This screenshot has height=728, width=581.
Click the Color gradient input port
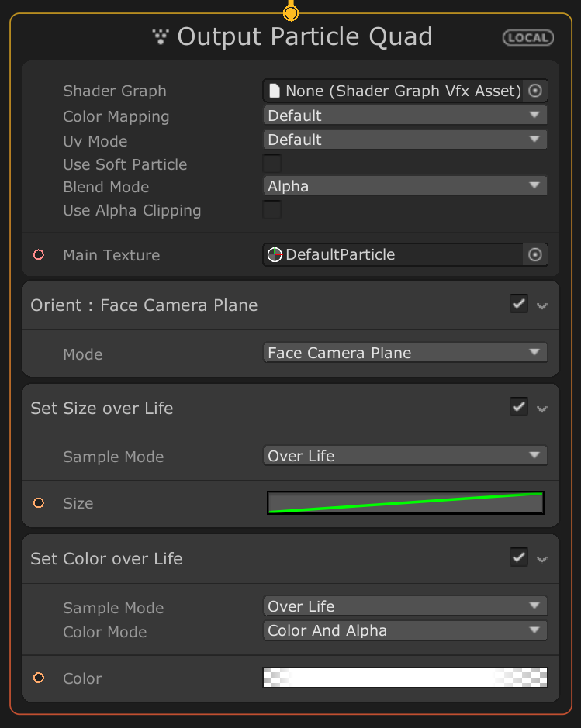click(39, 678)
